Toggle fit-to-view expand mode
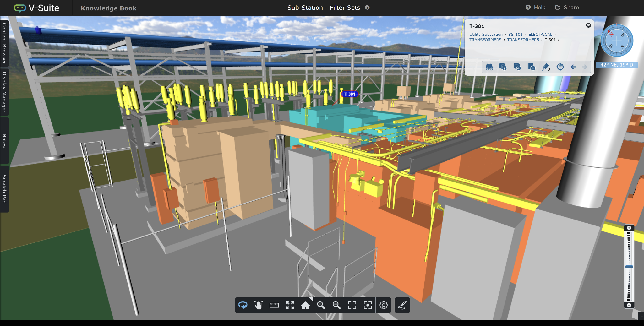The image size is (644, 326). coord(290,305)
